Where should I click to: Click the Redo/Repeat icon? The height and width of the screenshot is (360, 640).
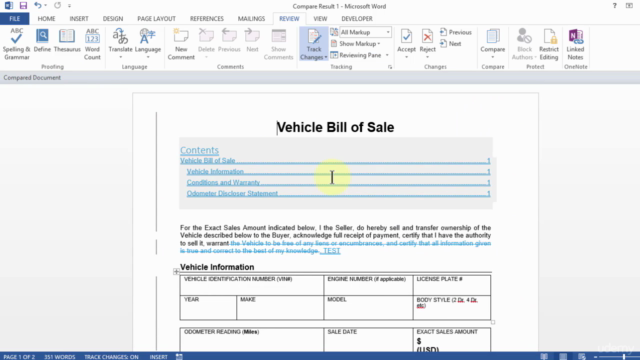click(57, 6)
